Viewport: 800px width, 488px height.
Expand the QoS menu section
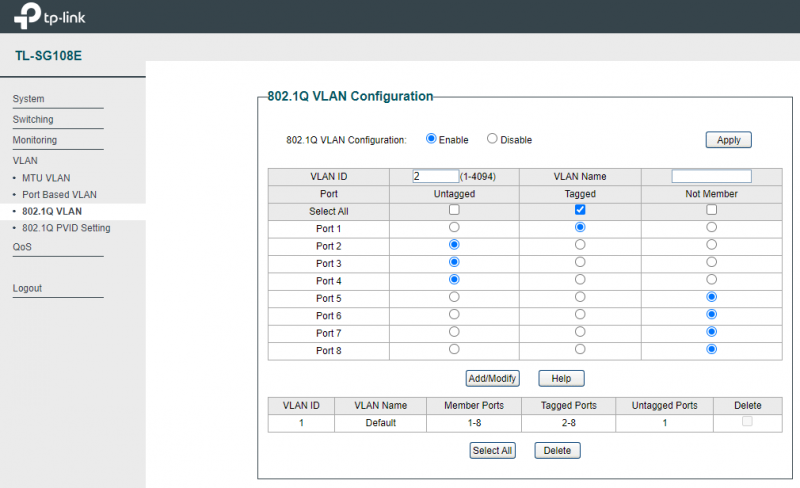[22, 246]
